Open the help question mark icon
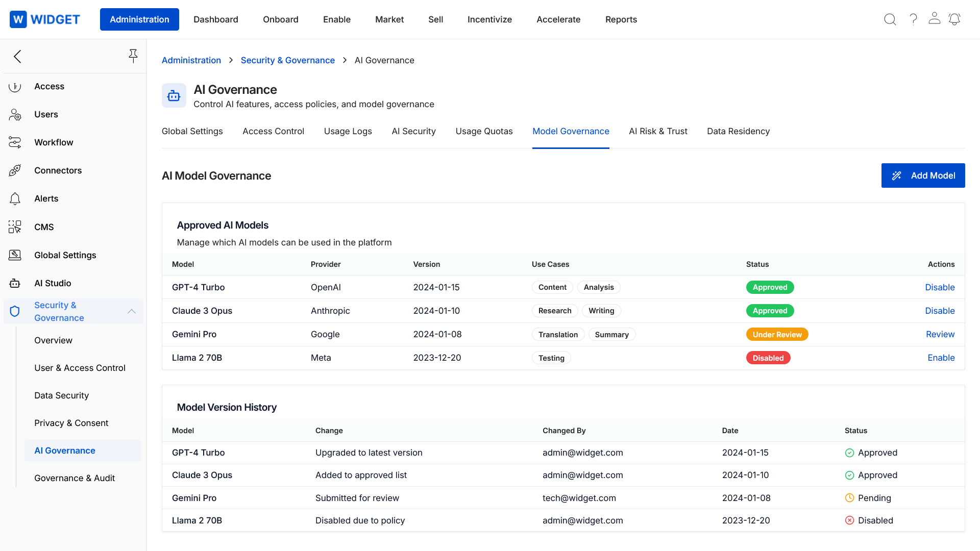The width and height of the screenshot is (980, 551). tap(913, 19)
